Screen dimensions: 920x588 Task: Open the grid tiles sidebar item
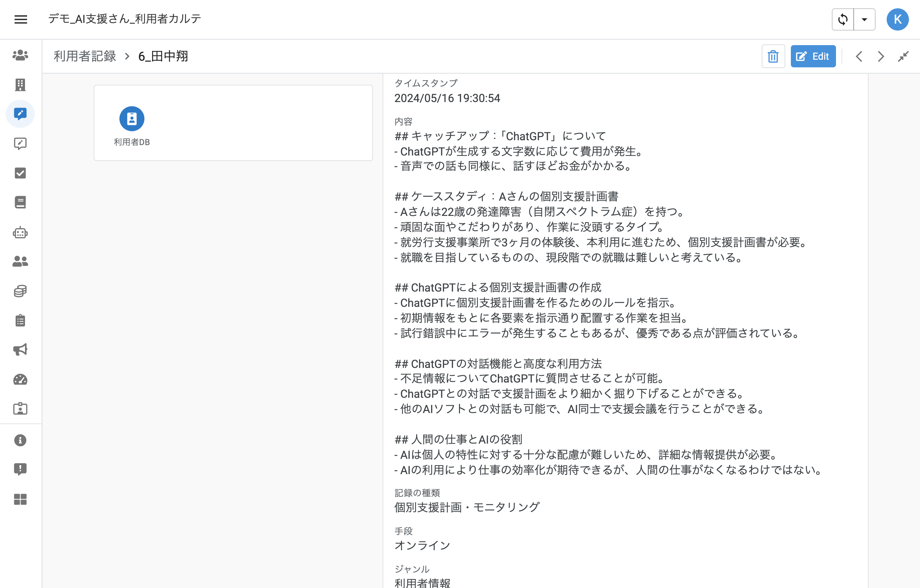click(x=20, y=499)
